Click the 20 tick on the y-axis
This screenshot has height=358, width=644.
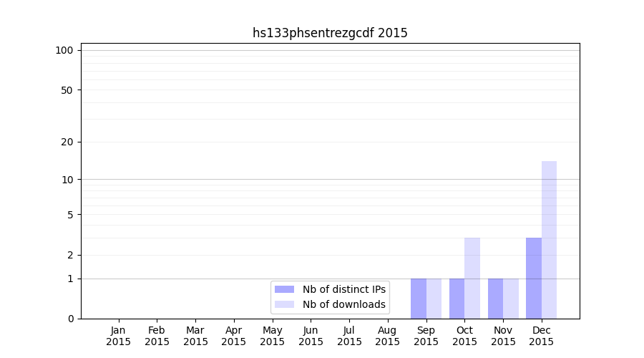(x=67, y=142)
